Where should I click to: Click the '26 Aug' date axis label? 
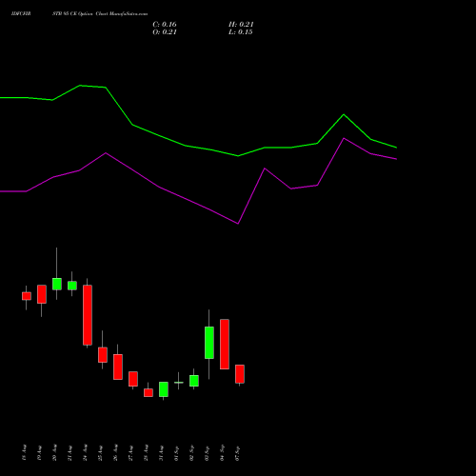116,452
